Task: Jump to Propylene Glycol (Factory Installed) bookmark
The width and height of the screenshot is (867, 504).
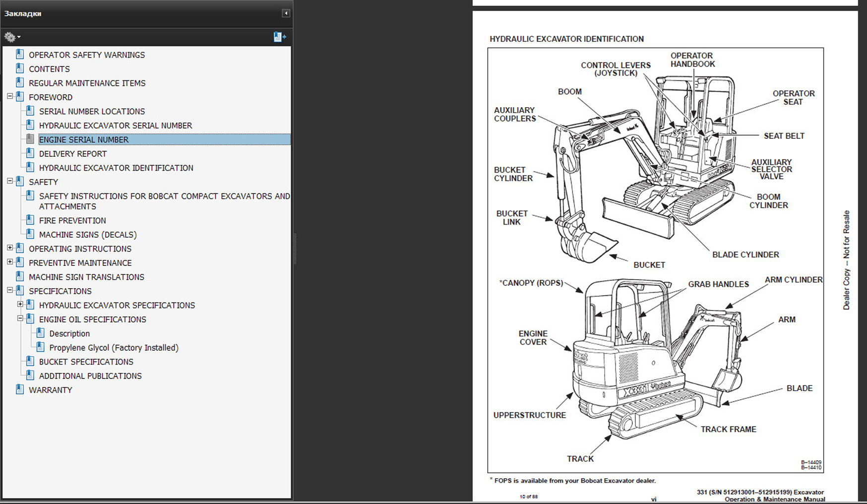Action: [x=114, y=348]
